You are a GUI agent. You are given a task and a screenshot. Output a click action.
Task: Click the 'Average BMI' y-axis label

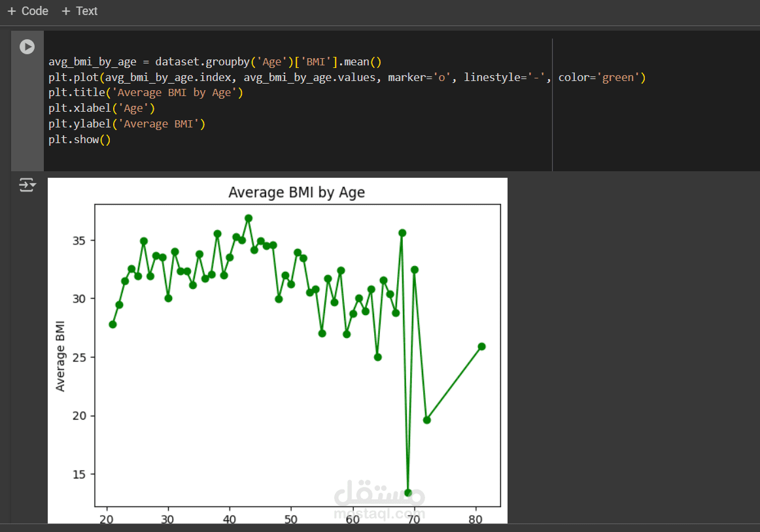(x=60, y=356)
